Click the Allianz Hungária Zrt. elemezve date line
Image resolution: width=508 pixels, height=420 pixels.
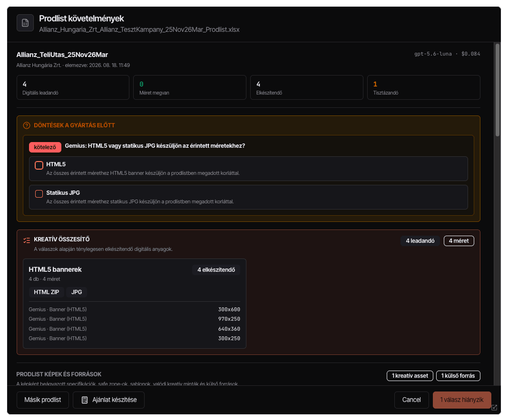pyautogui.click(x=73, y=66)
